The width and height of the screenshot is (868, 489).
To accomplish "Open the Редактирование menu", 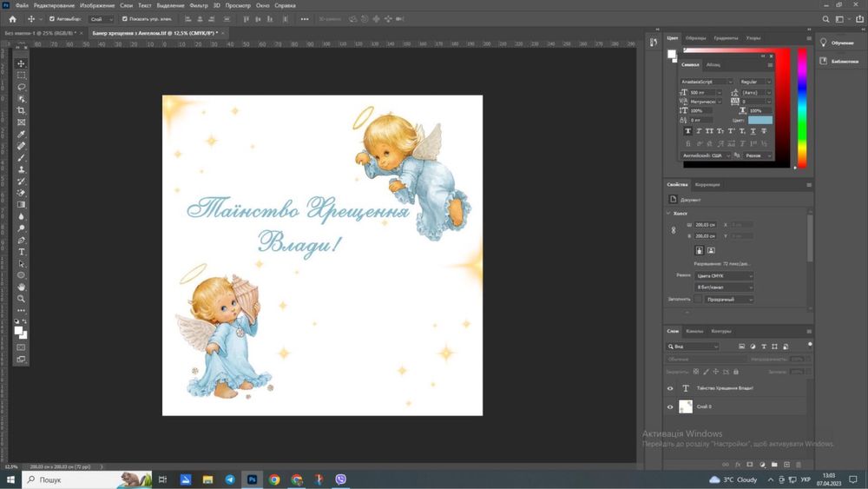I will tap(54, 5).
